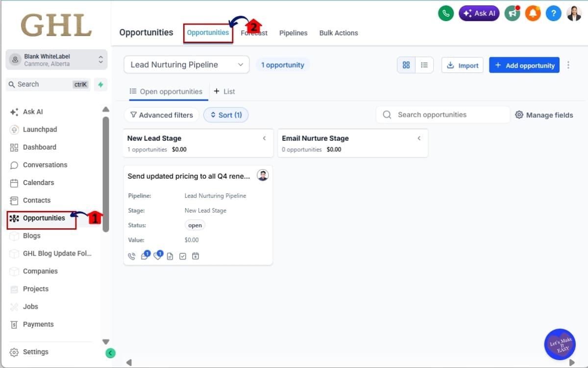Open Launchpad in sidebar
Viewport: 588px width, 368px height.
point(40,130)
